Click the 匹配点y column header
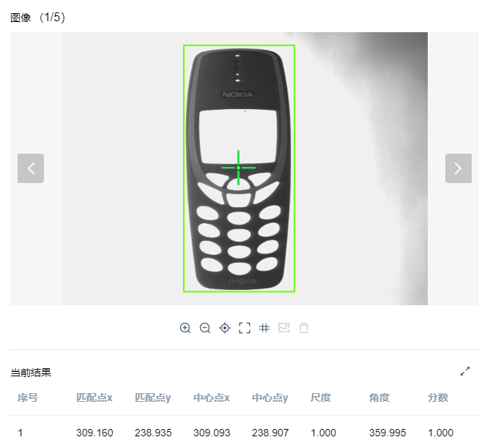 [153, 397]
